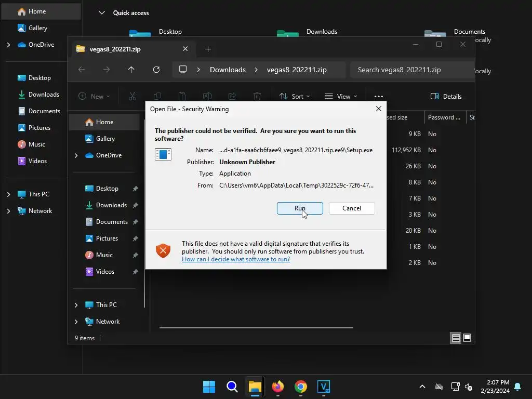Switch to the large thumbnails view icon in the status bar

(467, 338)
